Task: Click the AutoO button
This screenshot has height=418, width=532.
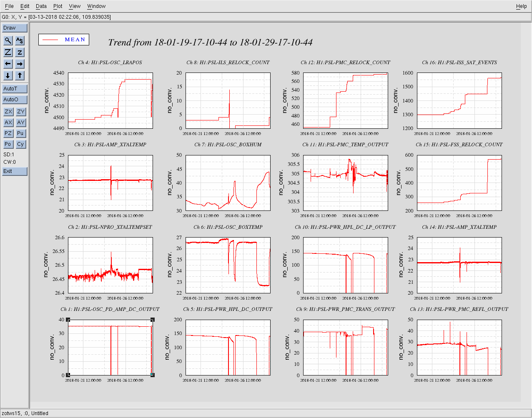Action: [15, 100]
